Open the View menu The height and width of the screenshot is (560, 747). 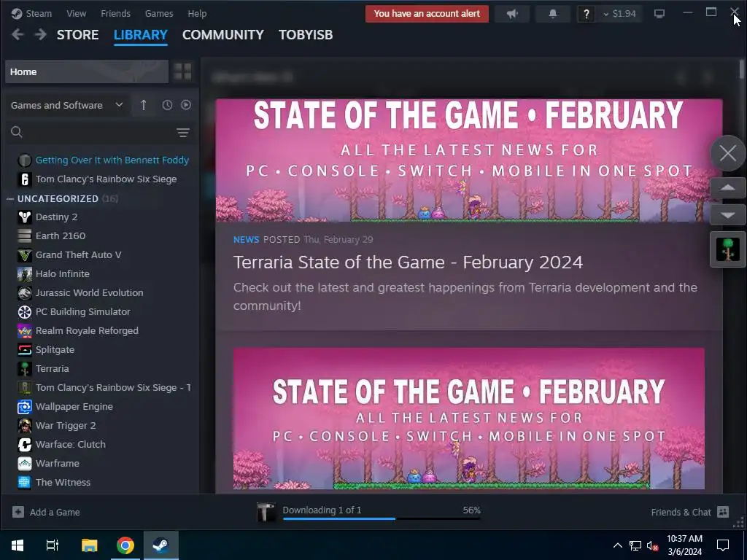[x=76, y=14]
